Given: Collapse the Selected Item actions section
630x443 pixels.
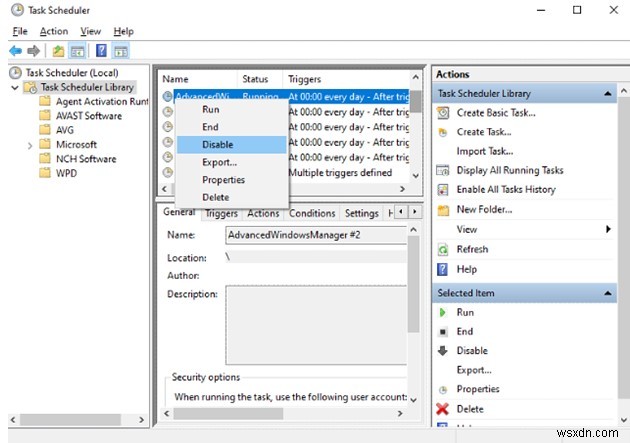Looking at the screenshot, I should tap(608, 293).
